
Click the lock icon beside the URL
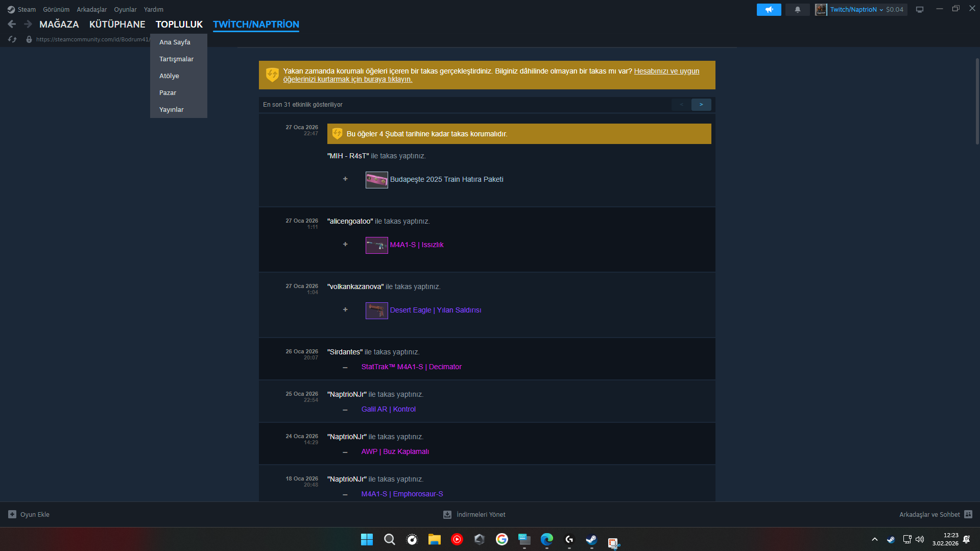[x=29, y=39]
